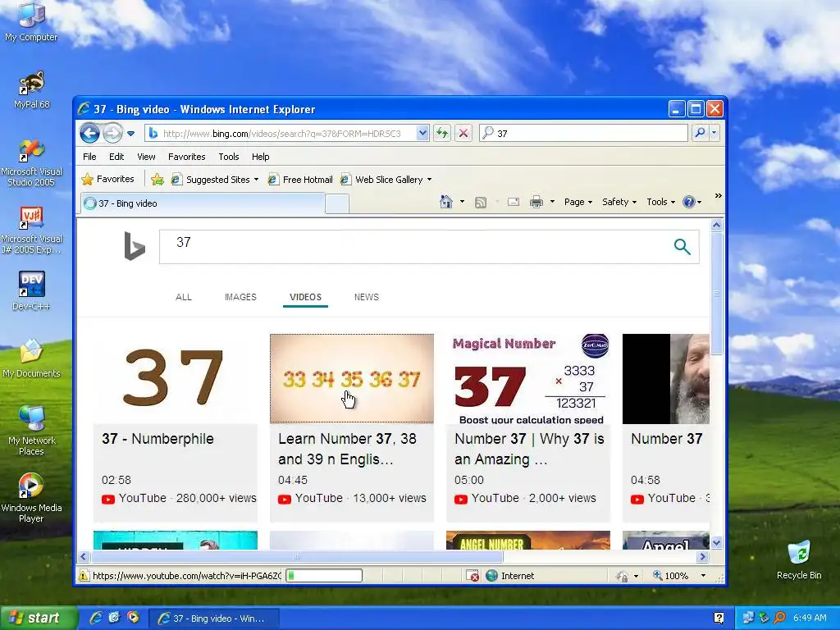The width and height of the screenshot is (840, 630).
Task: Open the File menu
Action: (x=89, y=157)
